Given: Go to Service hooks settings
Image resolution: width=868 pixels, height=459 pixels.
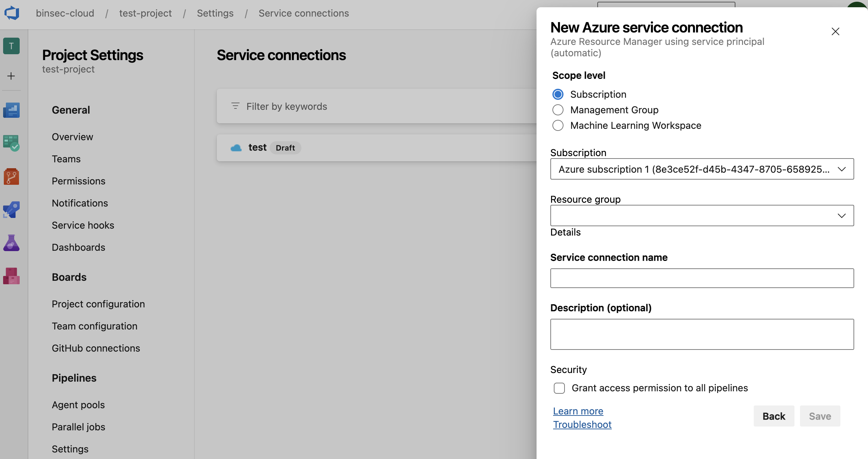Looking at the screenshot, I should pos(83,225).
